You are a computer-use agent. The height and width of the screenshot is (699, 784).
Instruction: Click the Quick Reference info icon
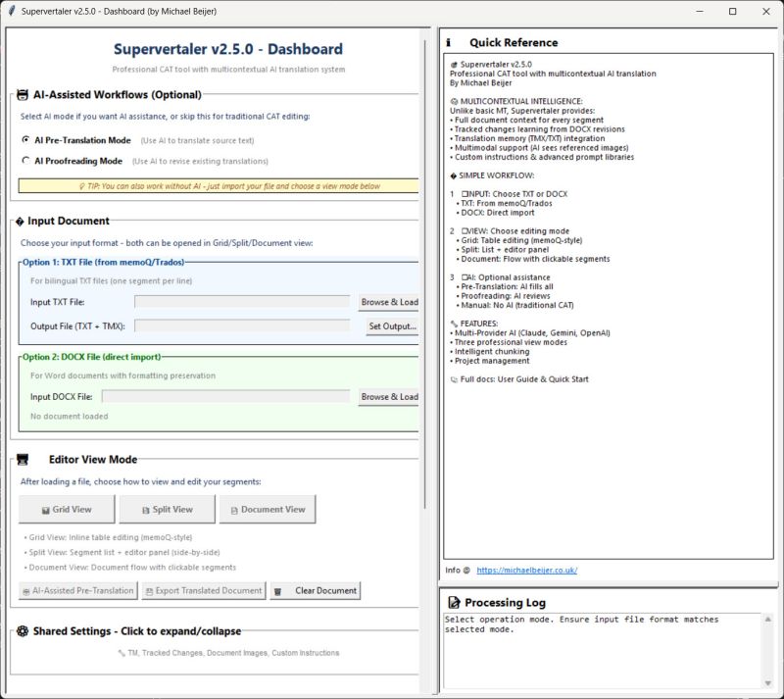[448, 43]
